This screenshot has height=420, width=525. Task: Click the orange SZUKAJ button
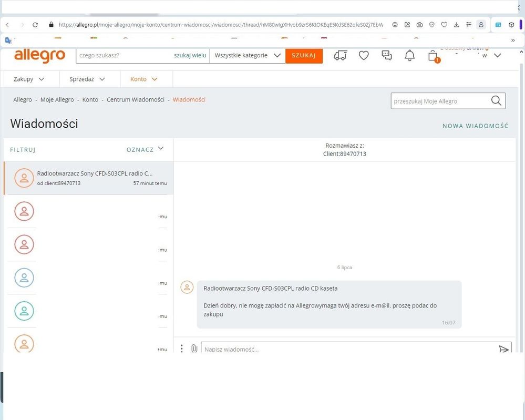click(304, 56)
